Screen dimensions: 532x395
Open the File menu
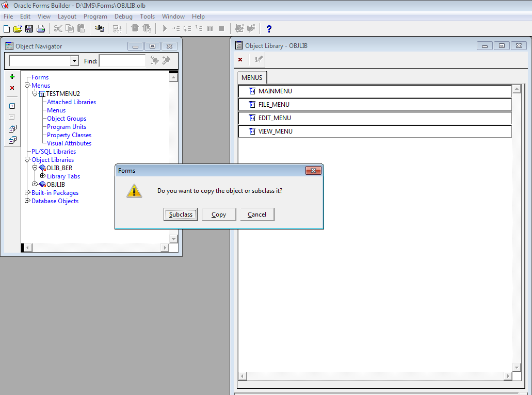(8, 17)
